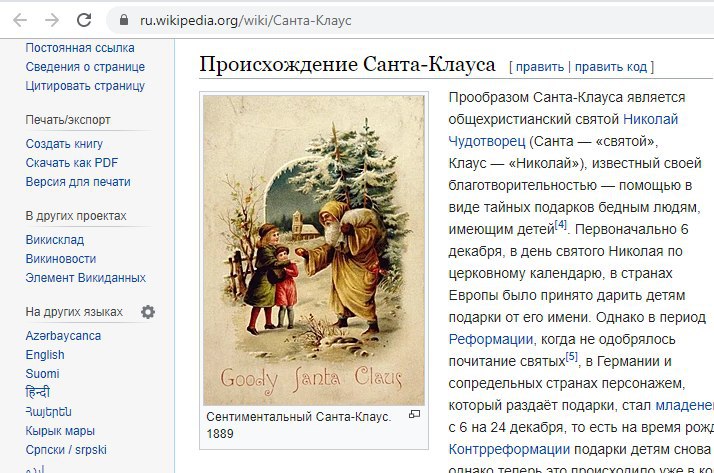Image resolution: width=714 pixels, height=473 pixels.
Task: Enlarge image using the caption magnify icon
Action: coord(414,414)
